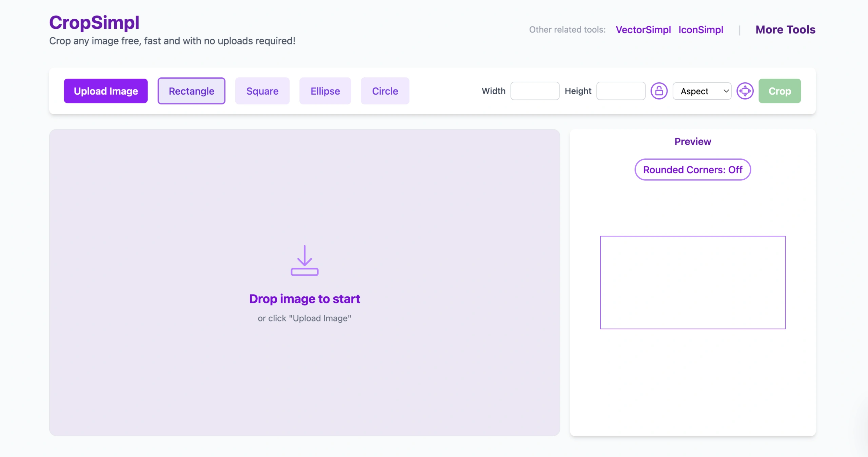Select the Square crop shape

(x=262, y=91)
